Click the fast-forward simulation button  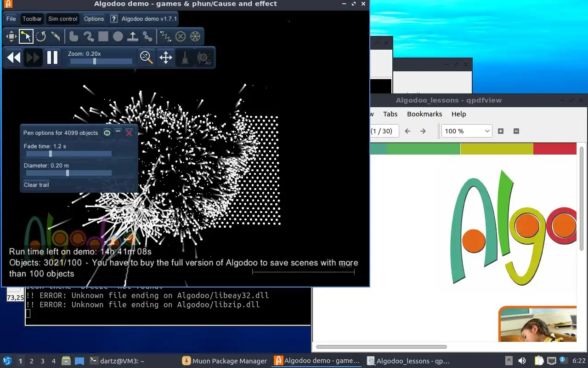33,57
